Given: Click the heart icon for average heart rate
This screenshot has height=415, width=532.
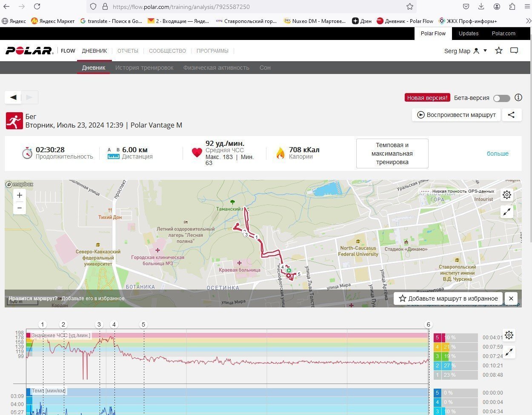Looking at the screenshot, I should (197, 153).
